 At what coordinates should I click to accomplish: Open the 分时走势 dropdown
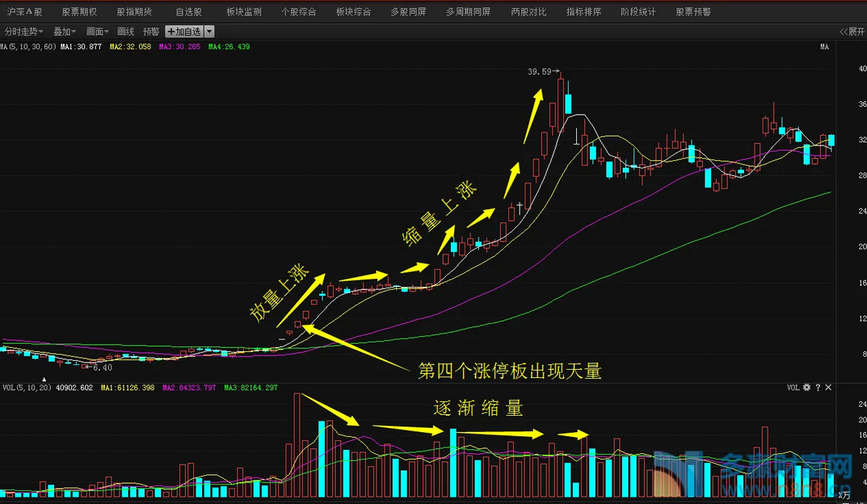(23, 32)
